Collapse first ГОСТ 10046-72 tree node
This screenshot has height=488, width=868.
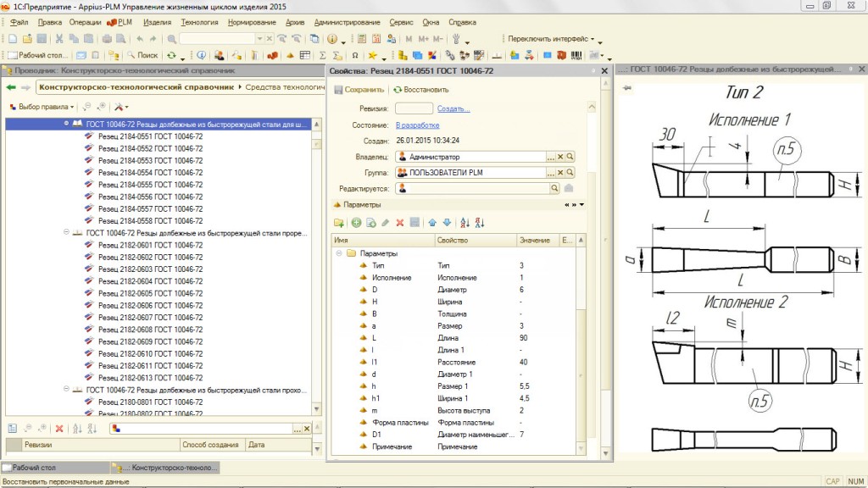point(66,124)
